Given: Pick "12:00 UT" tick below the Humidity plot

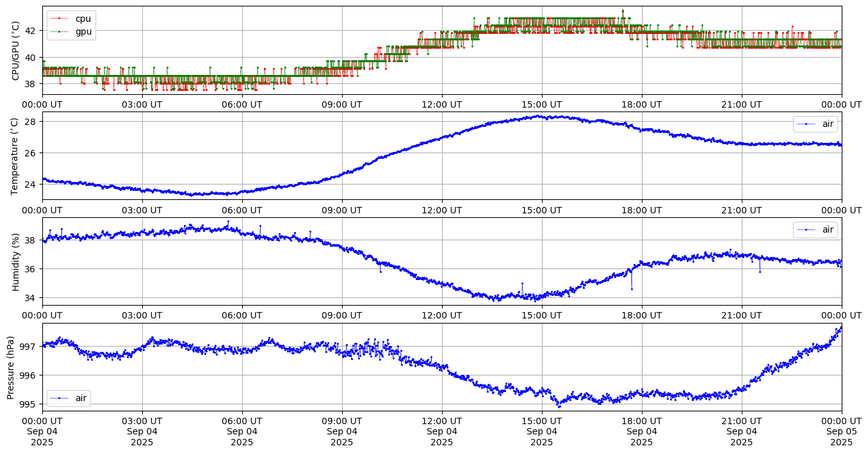Looking at the screenshot, I should click(442, 315).
